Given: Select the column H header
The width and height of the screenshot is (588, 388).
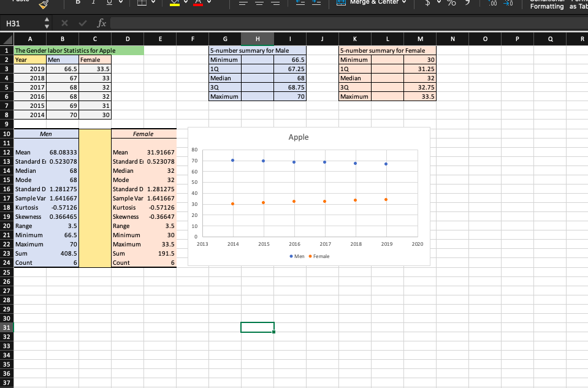Looking at the screenshot, I should [258, 38].
